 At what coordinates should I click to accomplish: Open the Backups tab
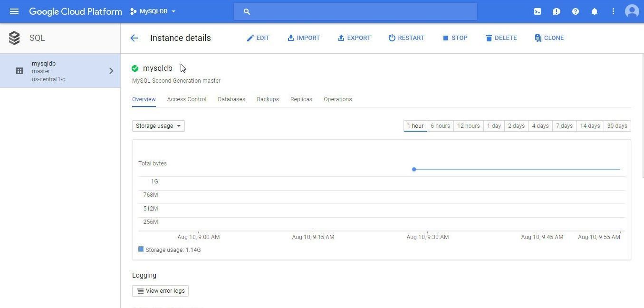click(268, 99)
